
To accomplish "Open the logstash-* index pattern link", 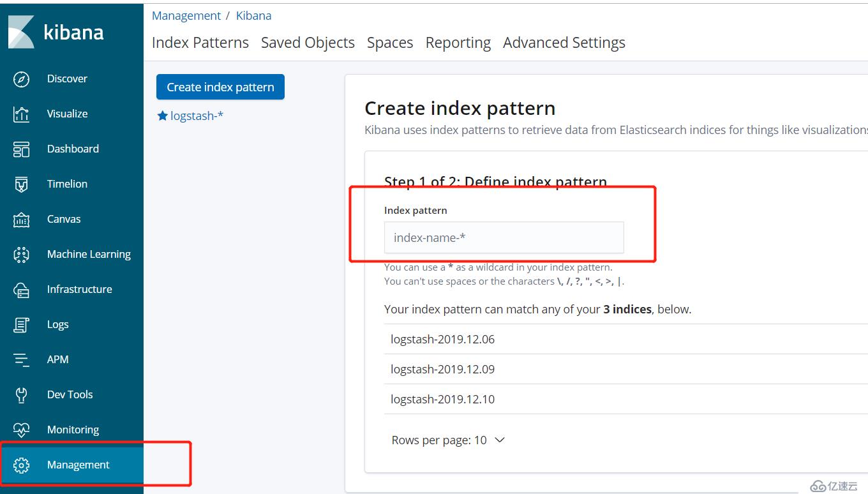I will pos(197,116).
